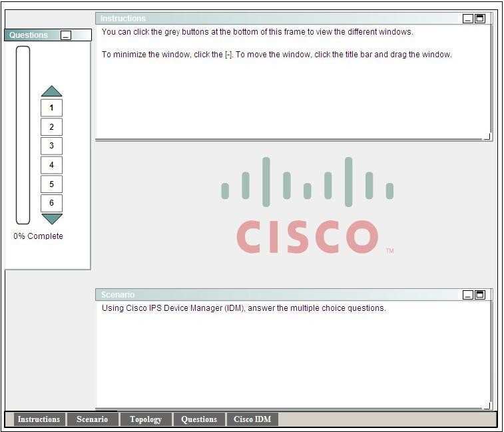
Task: Maximize the Instructions window
Action: tap(480, 19)
